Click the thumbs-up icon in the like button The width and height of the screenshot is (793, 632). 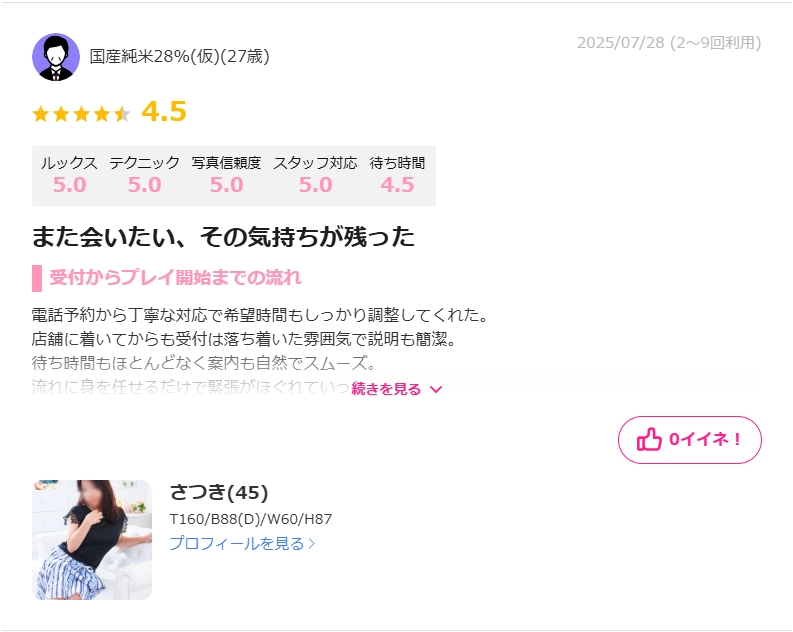[649, 439]
